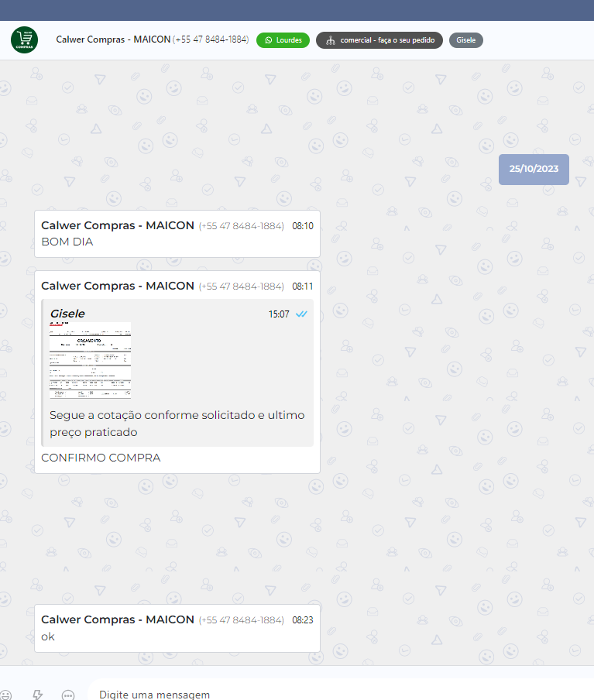Click the Gisele tag in header
594x700 pixels.
coord(465,40)
